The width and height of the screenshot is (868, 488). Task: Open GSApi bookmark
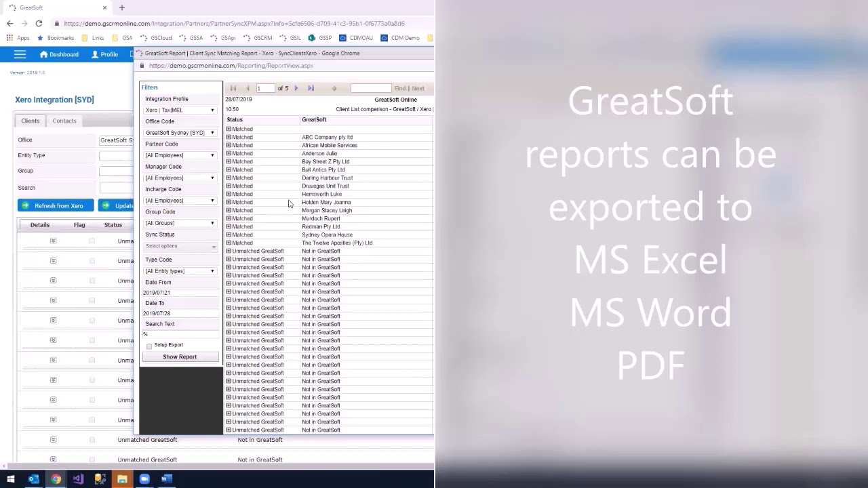click(223, 38)
